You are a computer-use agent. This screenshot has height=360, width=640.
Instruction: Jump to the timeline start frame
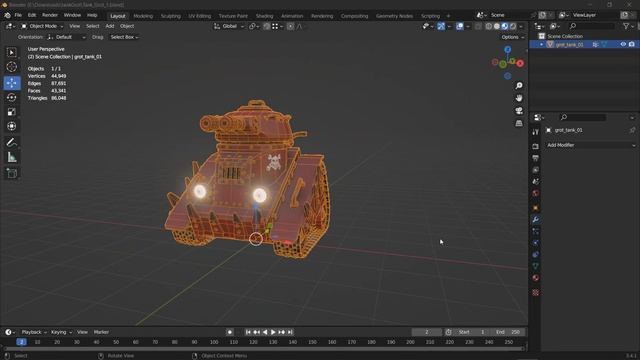(248, 332)
